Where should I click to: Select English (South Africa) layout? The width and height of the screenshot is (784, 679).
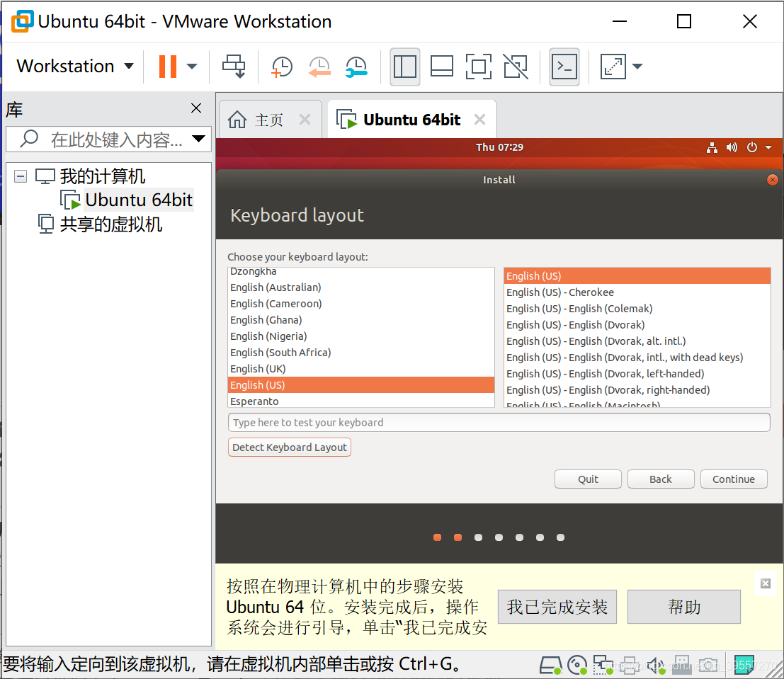click(361, 353)
